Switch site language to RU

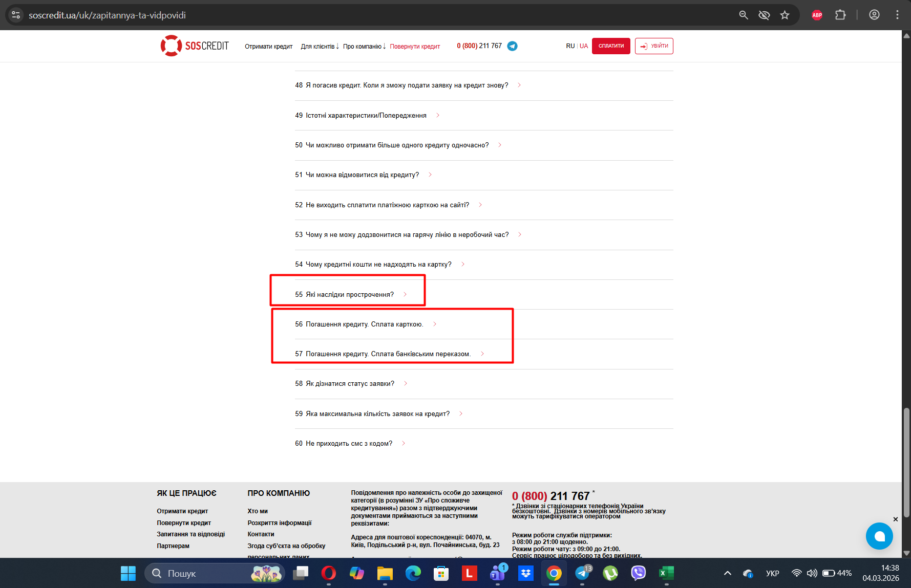tap(570, 46)
